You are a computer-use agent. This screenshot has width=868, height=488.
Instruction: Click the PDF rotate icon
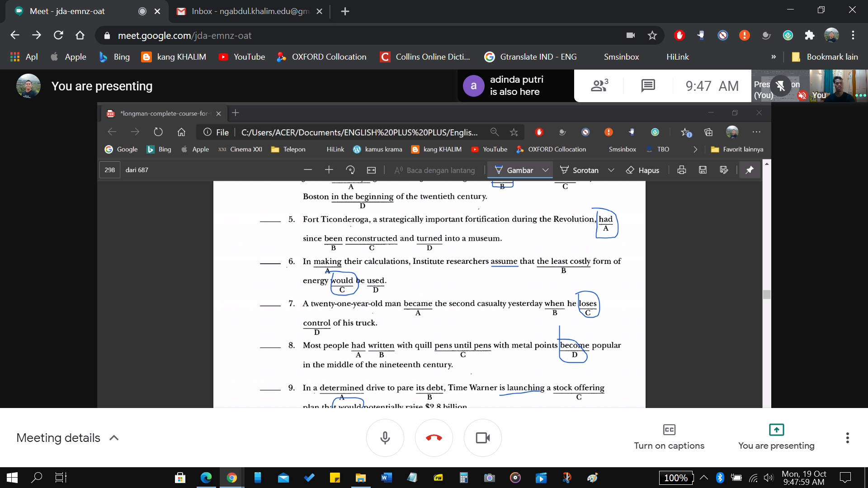tap(350, 170)
